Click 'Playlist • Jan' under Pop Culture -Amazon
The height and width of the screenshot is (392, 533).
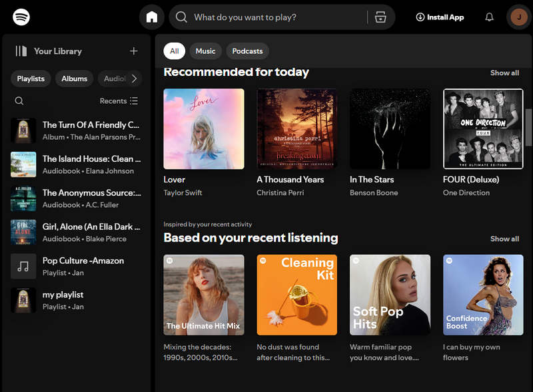[63, 273]
